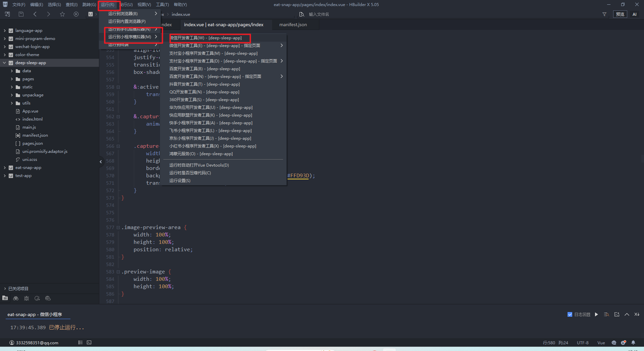Open pages.json in the file tree

click(x=33, y=143)
